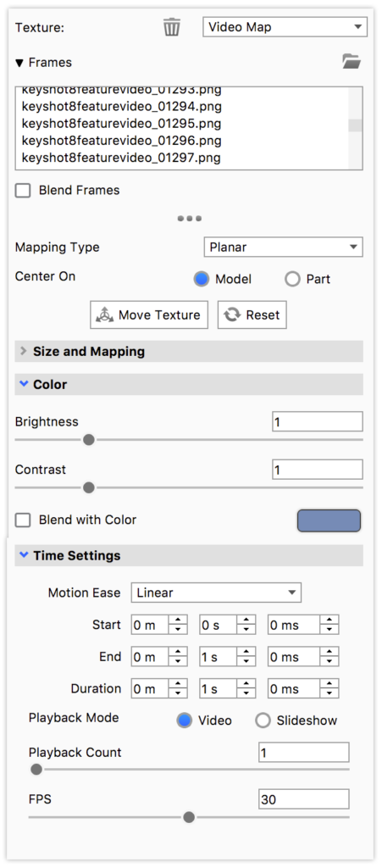Open frames folder browse icon
Viewport: 382px width, 868px height.
point(352,61)
